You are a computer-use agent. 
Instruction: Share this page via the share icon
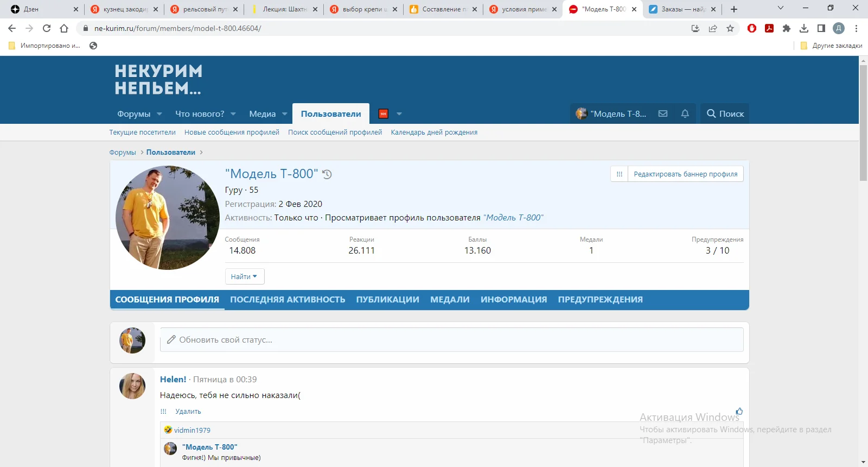(713, 28)
